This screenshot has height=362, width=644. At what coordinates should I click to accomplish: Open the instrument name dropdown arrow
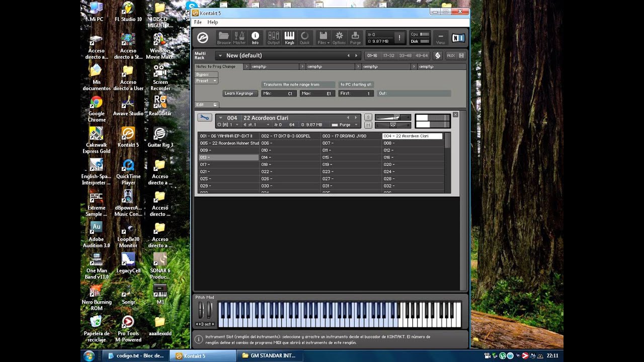pyautogui.click(x=220, y=118)
